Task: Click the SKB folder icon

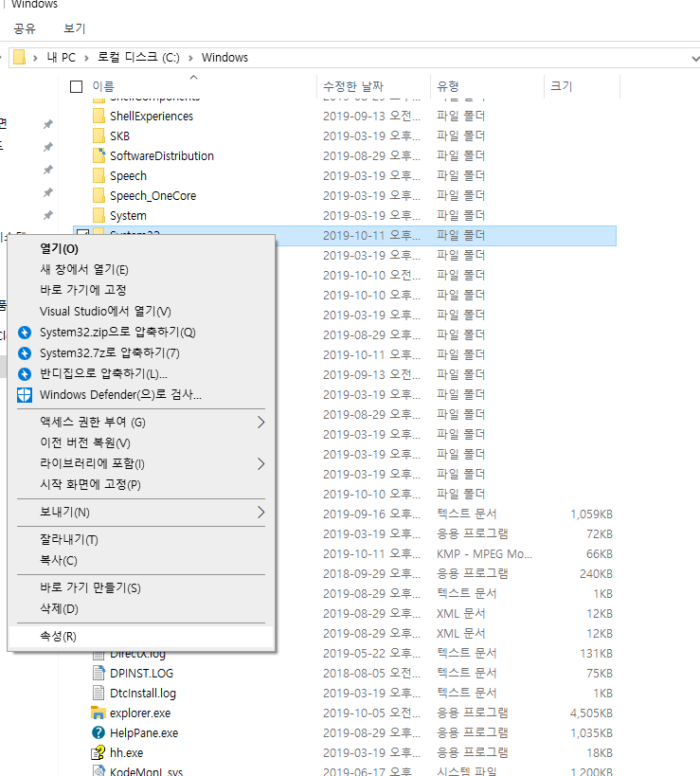Action: tap(99, 135)
